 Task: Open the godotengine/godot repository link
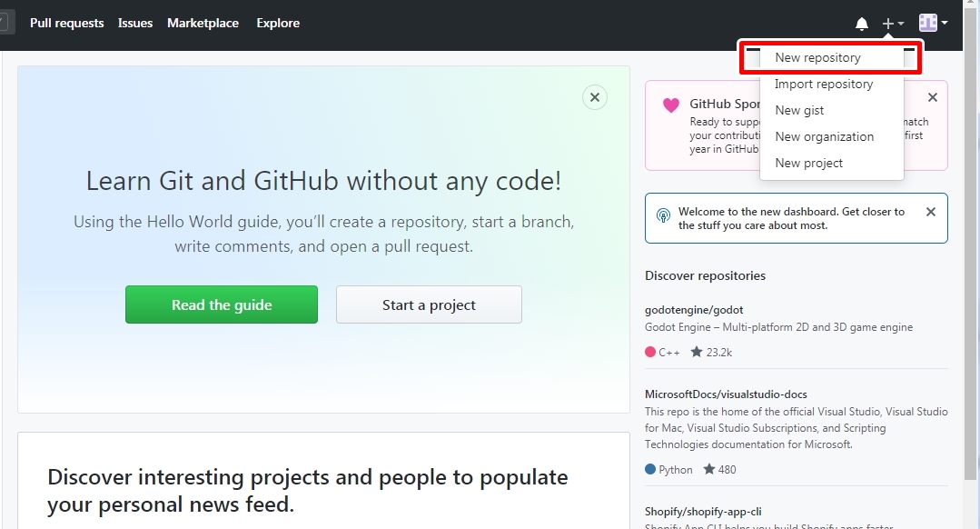point(694,310)
